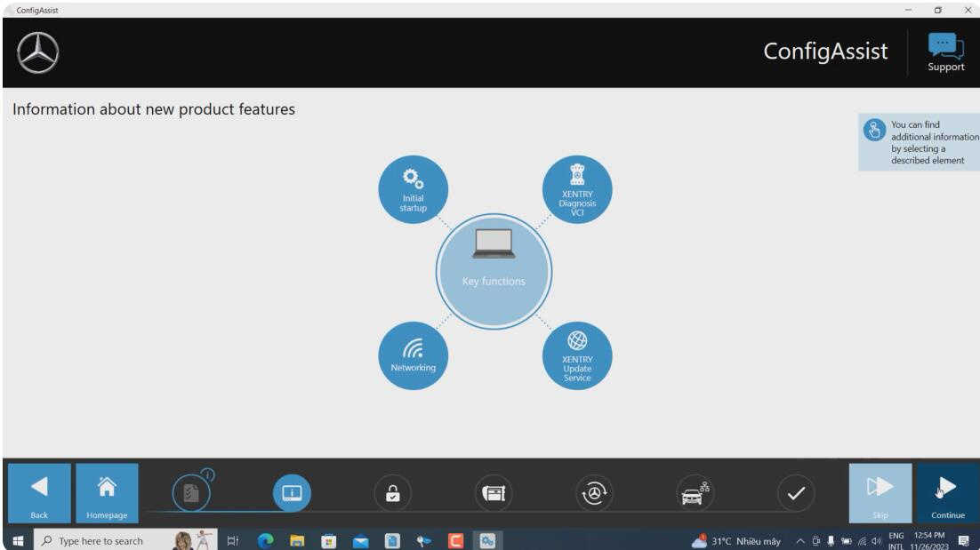Open Task View on the taskbar
The image size is (980, 550).
pyautogui.click(x=232, y=540)
